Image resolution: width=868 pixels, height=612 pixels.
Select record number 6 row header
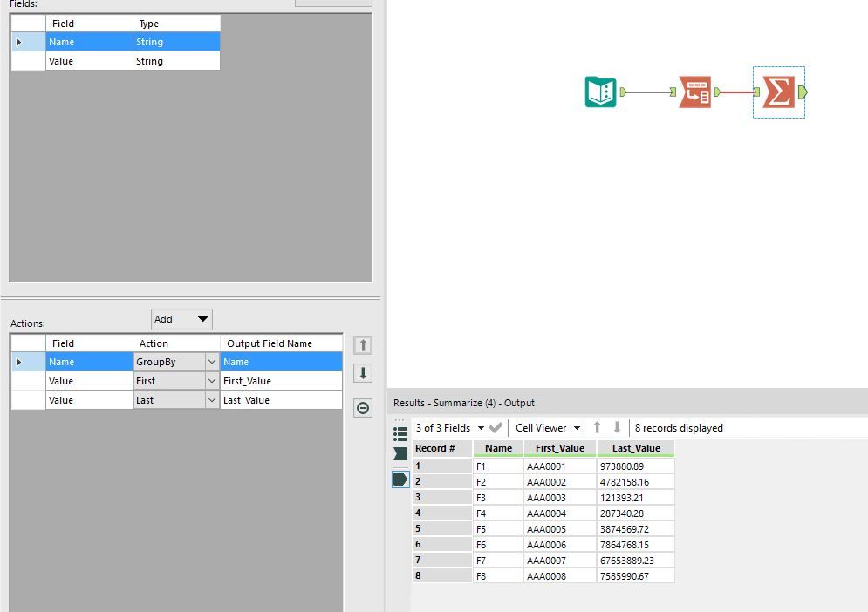(442, 545)
